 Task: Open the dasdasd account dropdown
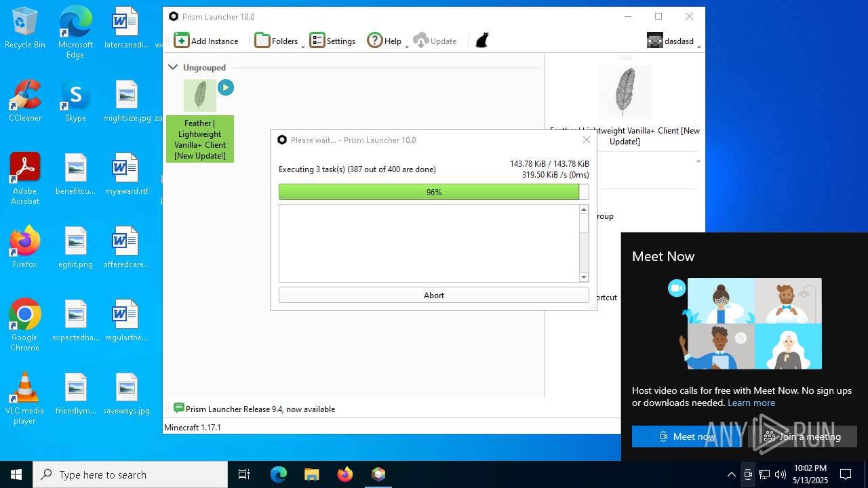672,41
